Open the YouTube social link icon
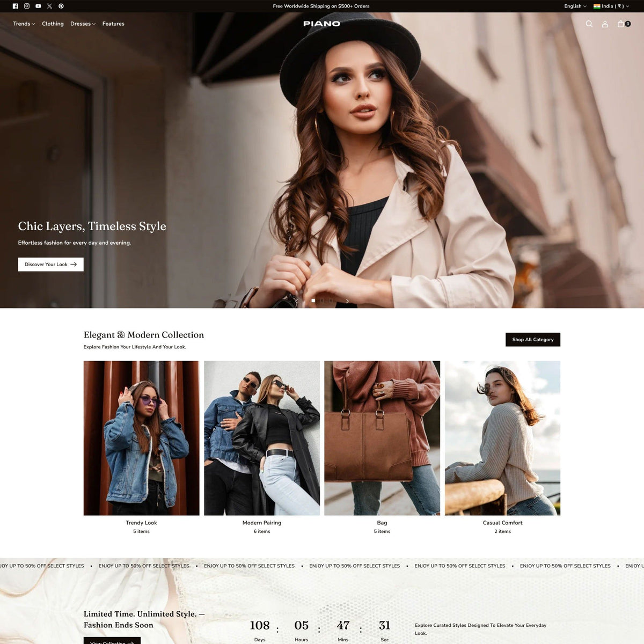 38,6
